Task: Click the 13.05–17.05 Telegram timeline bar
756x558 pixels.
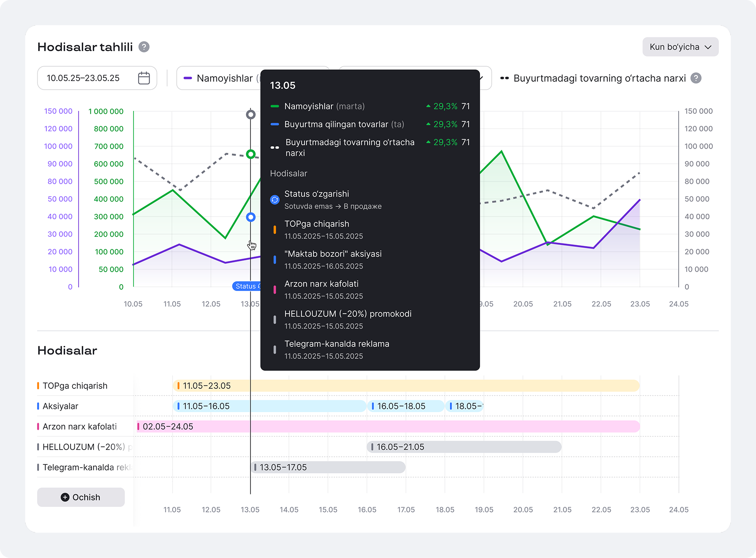Action: [x=328, y=467]
